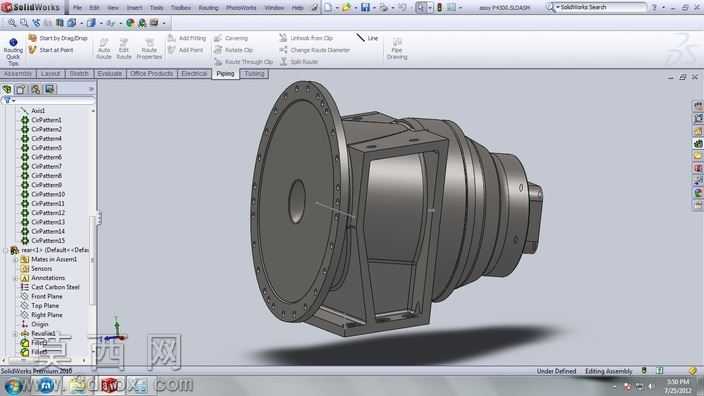Click the Open folder icon
Viewport: 704px width, 396px height.
click(347, 8)
